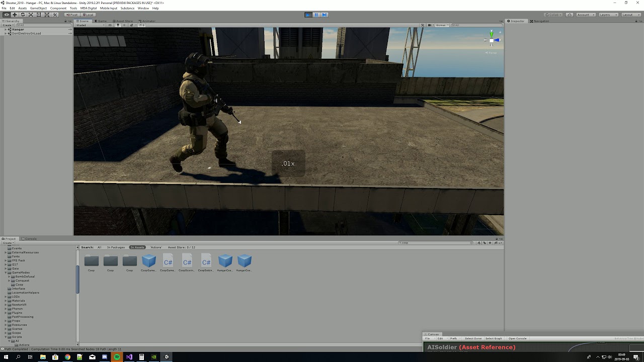The width and height of the screenshot is (644, 362).
Task: Show Asset Store: 0 / 12 results
Action: [182, 247]
